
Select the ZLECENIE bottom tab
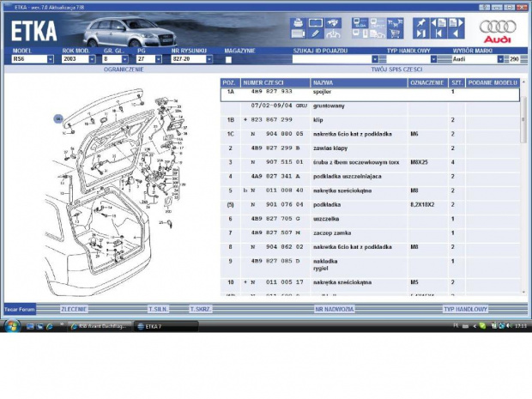pos(74,310)
